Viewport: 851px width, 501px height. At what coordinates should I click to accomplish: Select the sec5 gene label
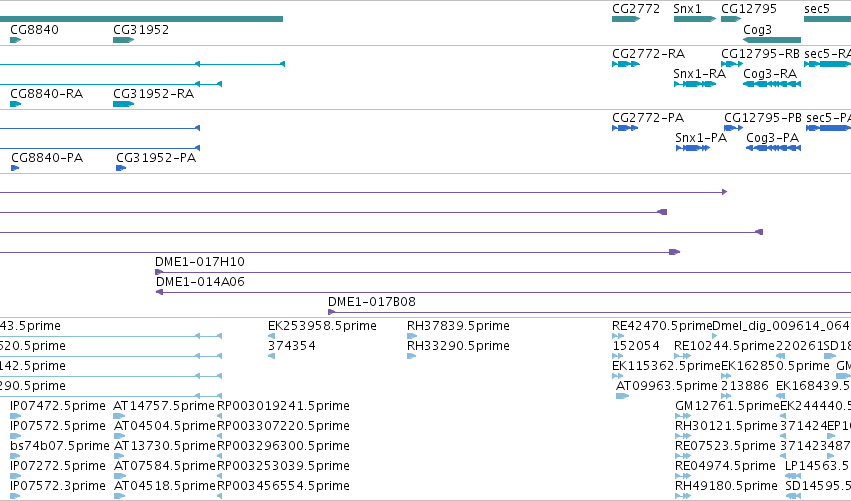tap(817, 9)
